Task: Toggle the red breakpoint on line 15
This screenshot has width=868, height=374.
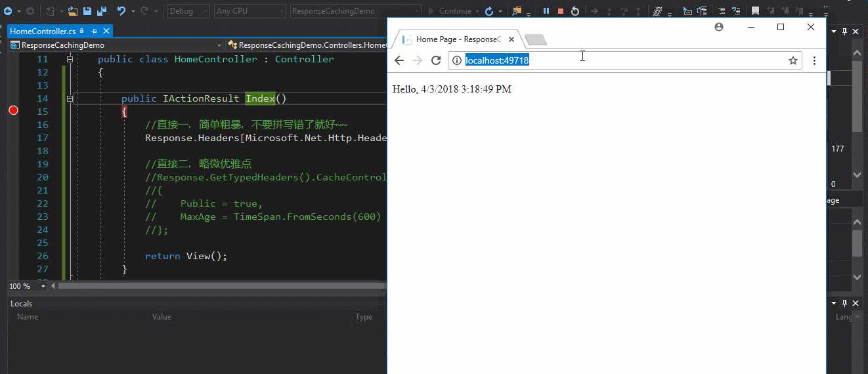Action: [13, 111]
